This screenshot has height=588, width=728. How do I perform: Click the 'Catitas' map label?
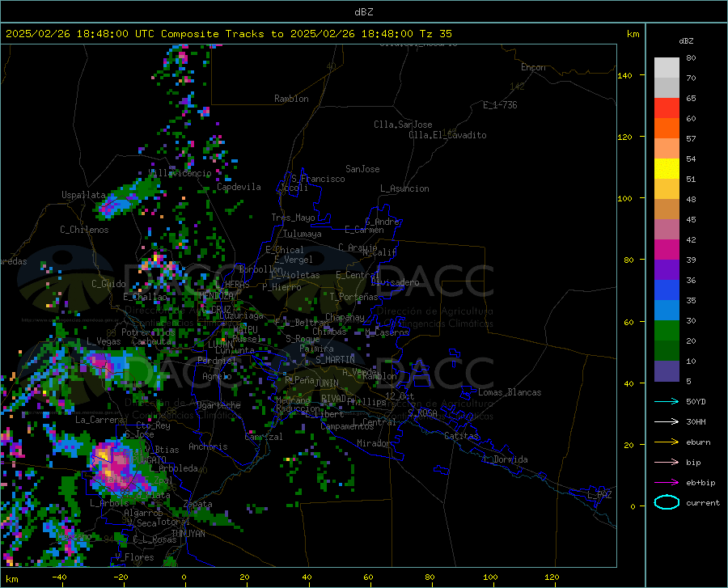coord(461,436)
